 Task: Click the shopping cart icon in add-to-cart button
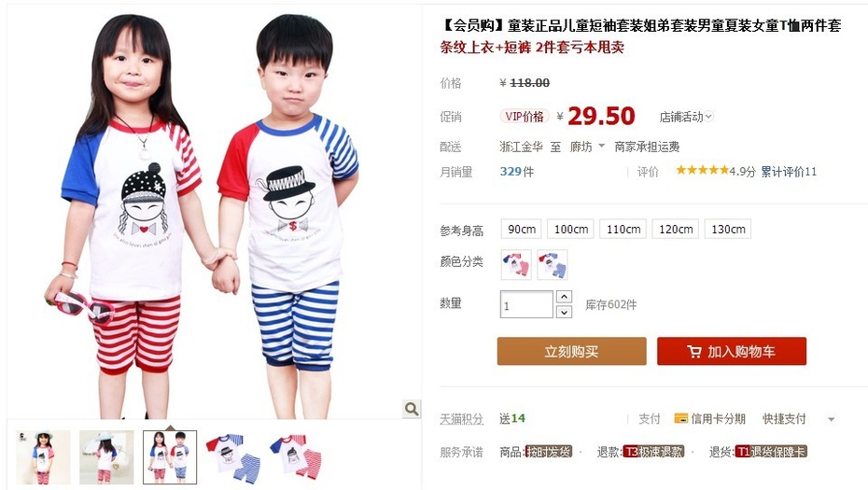(x=693, y=352)
